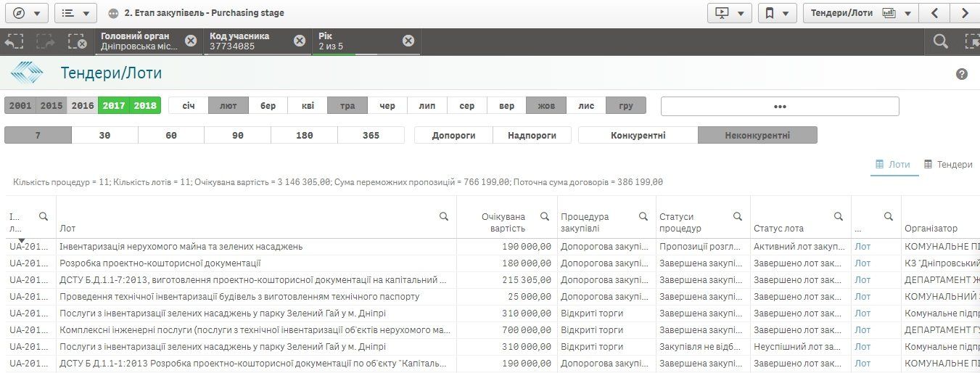Open Лот link for Комплексні інженерні послуги row
Viewport: 980px width, 373px height.
(862, 330)
